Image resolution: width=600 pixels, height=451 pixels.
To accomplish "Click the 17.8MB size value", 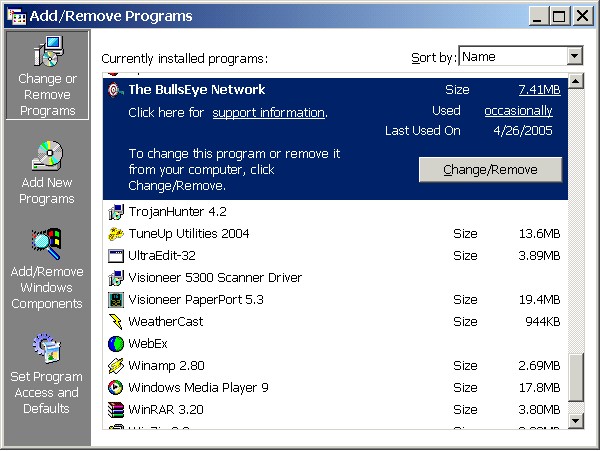I will [540, 388].
